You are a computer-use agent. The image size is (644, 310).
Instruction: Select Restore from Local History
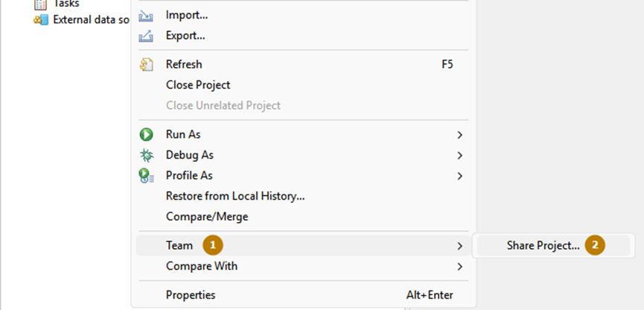pyautogui.click(x=235, y=196)
